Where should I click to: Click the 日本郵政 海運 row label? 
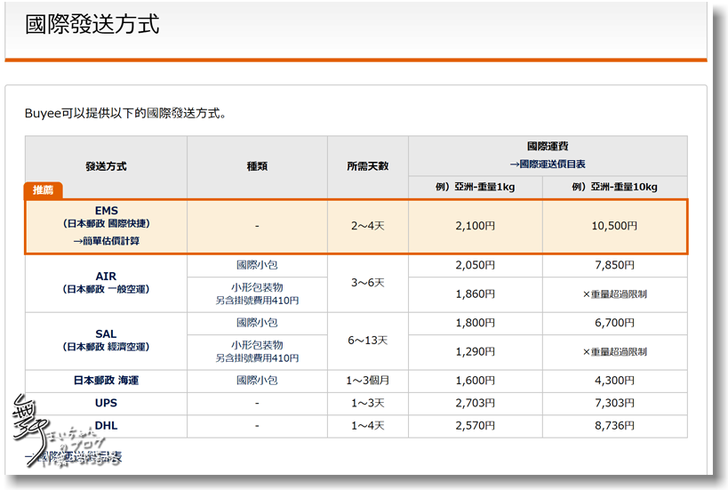105,380
